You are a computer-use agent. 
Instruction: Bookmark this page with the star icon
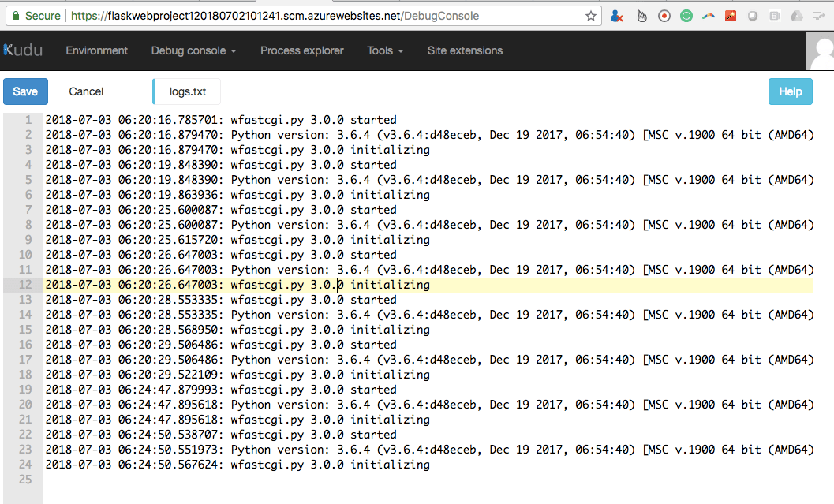(x=592, y=15)
